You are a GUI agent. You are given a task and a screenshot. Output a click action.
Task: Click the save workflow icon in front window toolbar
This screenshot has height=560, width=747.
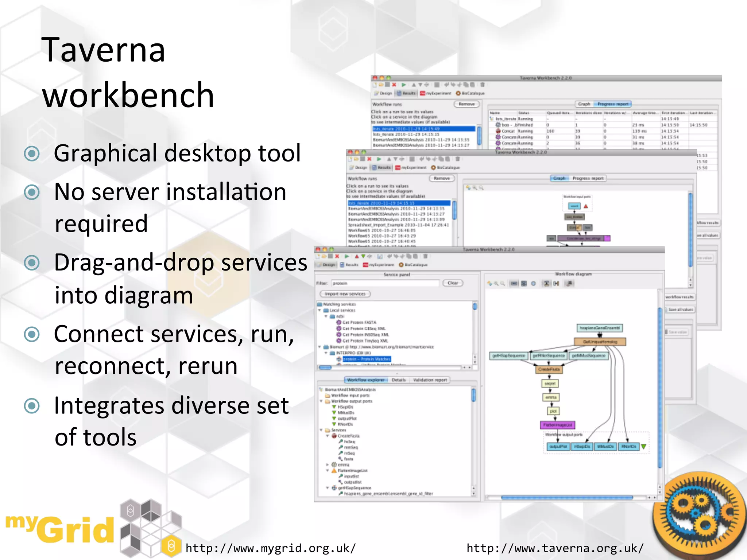(x=330, y=256)
